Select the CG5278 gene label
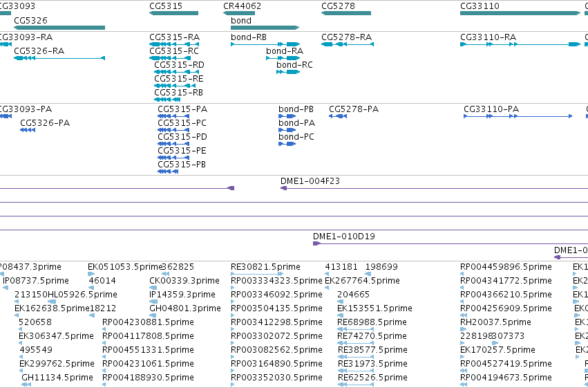 (x=339, y=6)
